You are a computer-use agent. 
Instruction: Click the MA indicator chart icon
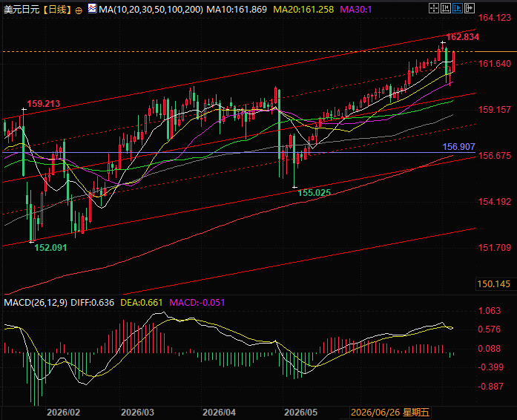92,8
